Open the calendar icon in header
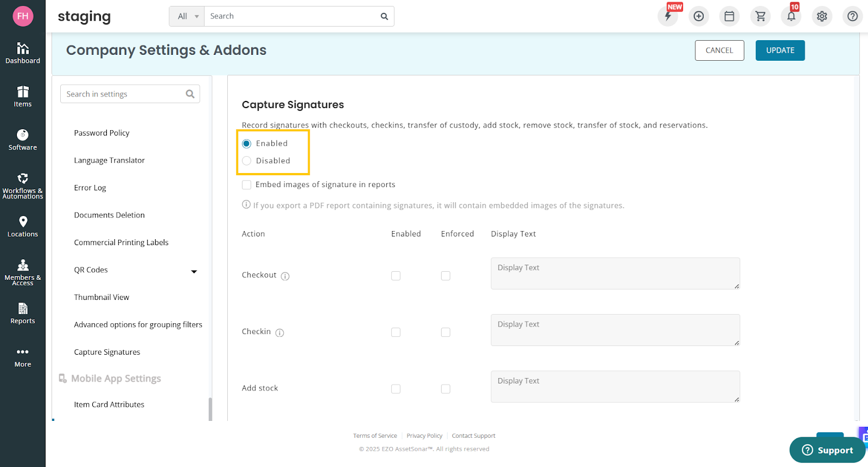Image resolution: width=868 pixels, height=467 pixels. [730, 16]
